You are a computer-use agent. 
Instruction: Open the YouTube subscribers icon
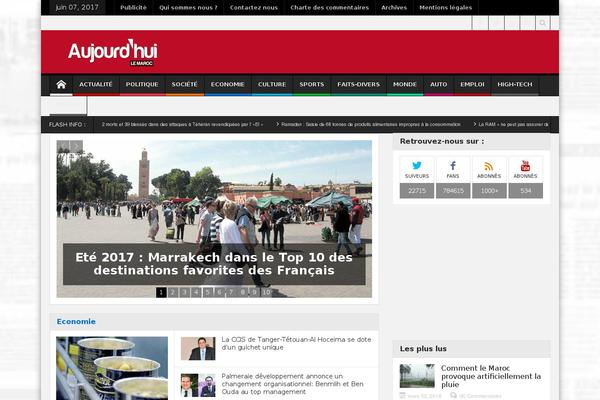click(525, 166)
